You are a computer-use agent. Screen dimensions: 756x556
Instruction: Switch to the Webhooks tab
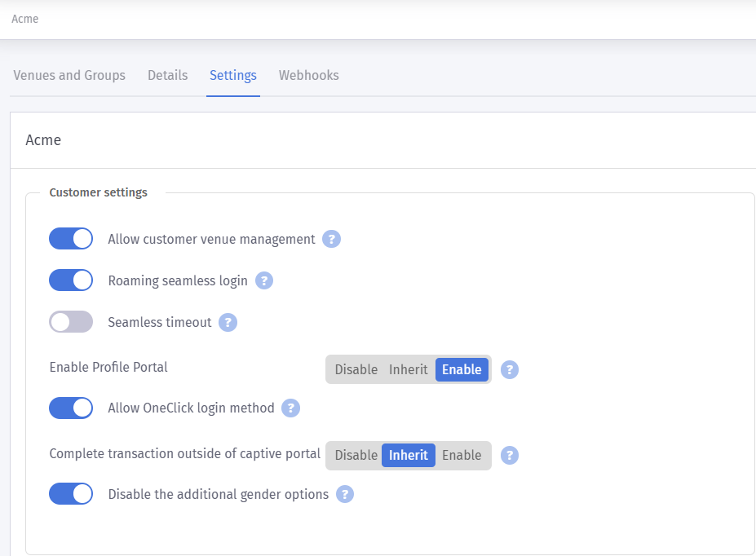coord(308,75)
